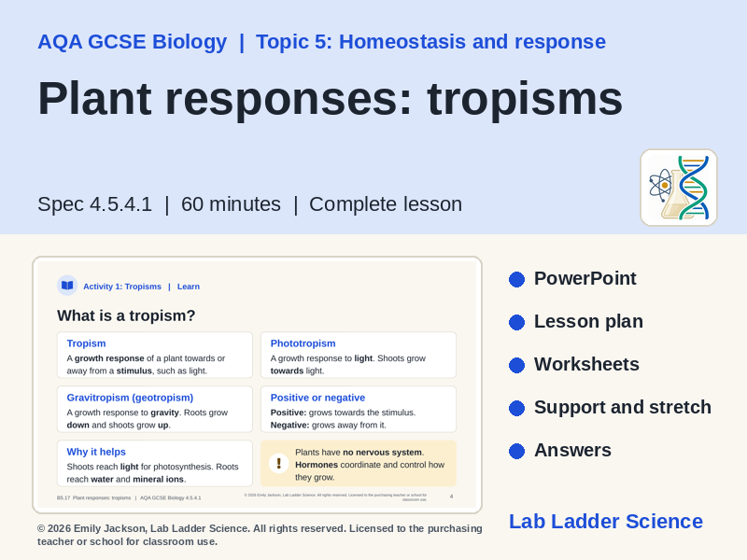
Task: Click the 'PowerPoint' list item
Action: coord(585,278)
